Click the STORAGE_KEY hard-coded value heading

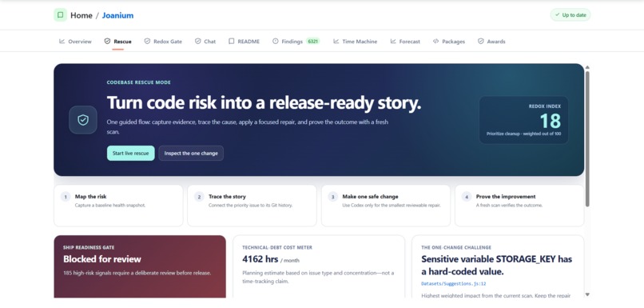(x=496, y=266)
